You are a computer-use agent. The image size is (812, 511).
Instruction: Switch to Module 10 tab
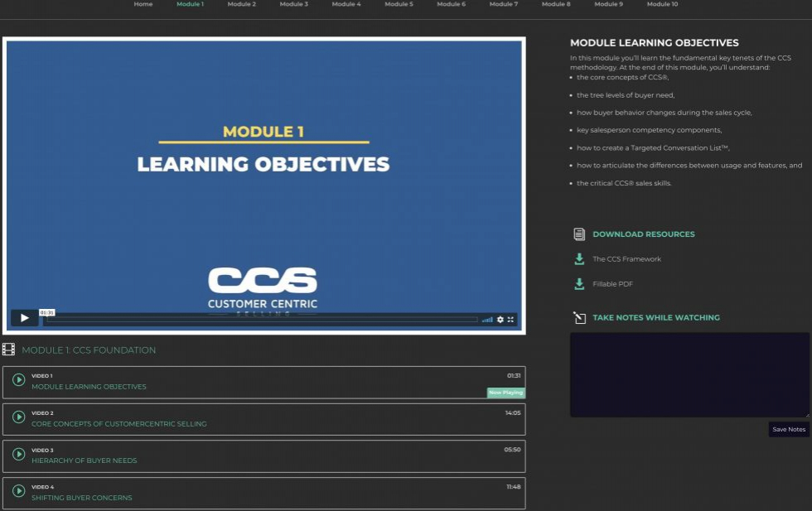tap(662, 4)
